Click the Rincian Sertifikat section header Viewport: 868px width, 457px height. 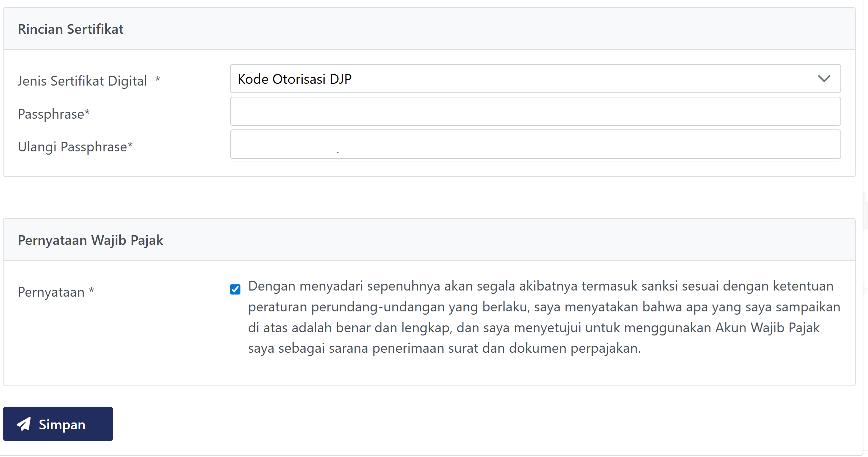[70, 29]
